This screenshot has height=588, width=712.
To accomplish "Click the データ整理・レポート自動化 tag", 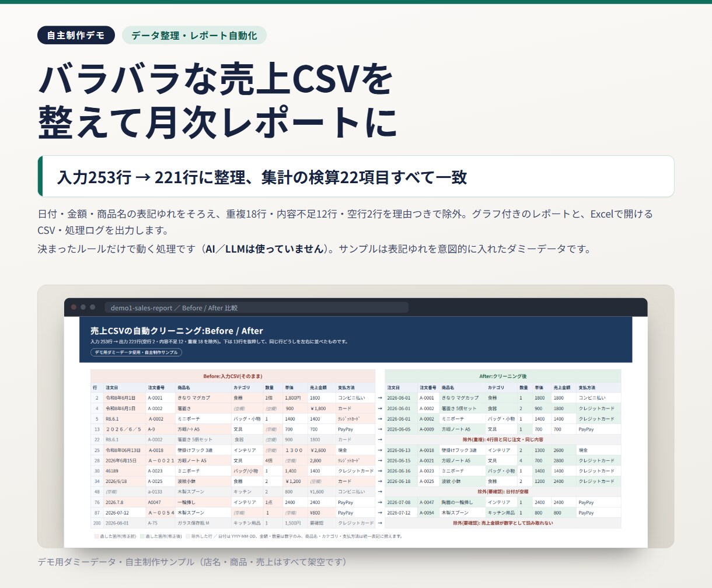I will click(x=194, y=35).
